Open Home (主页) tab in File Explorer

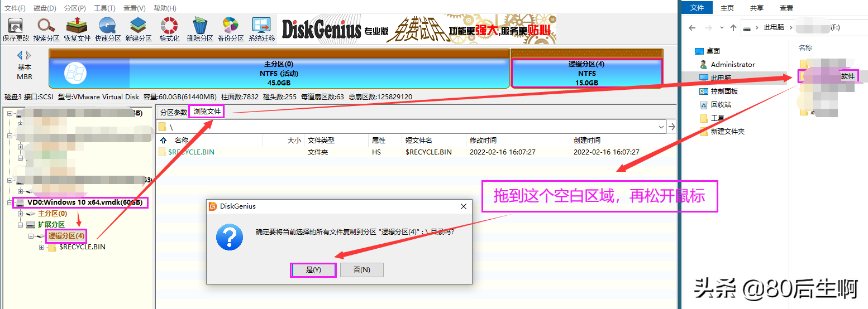(x=727, y=8)
